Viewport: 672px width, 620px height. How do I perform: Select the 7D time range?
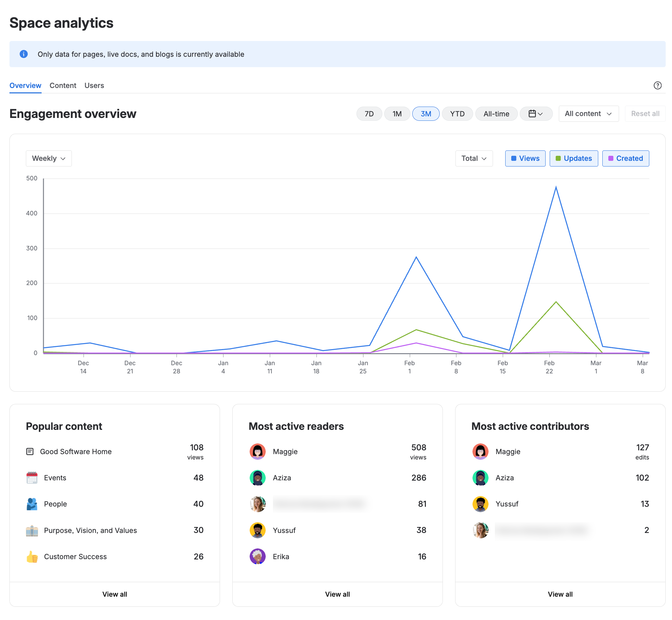point(369,114)
